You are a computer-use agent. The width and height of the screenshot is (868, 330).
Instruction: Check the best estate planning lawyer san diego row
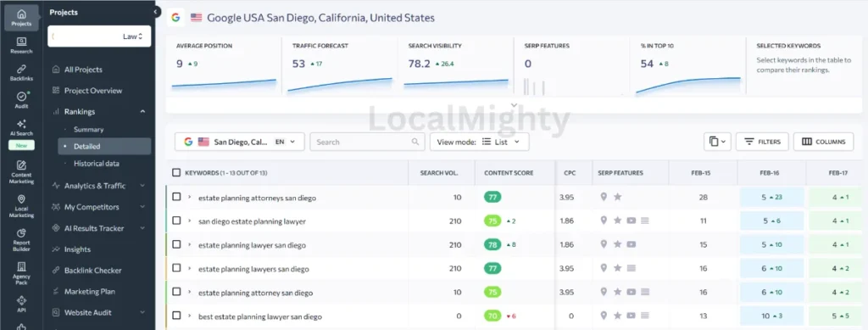[x=176, y=316]
